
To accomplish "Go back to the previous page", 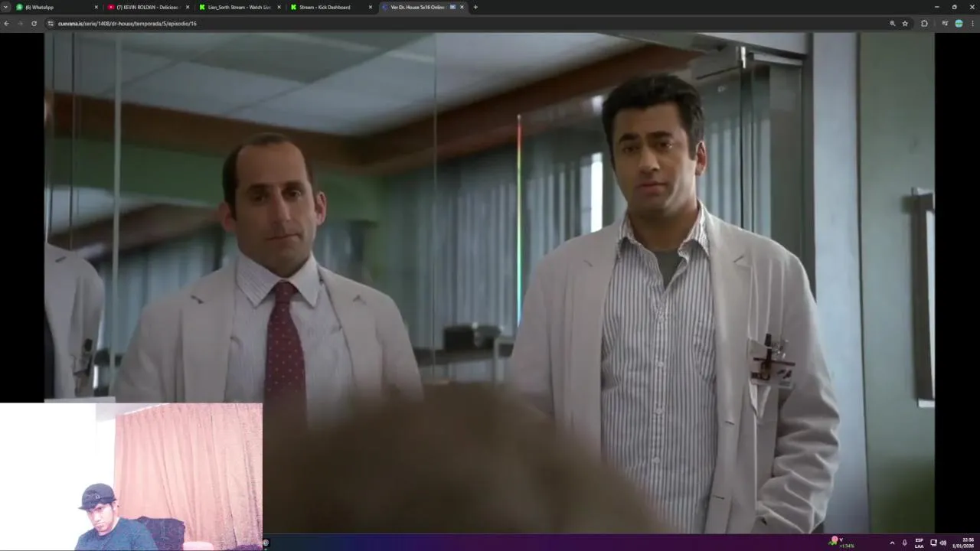I will click(x=6, y=24).
